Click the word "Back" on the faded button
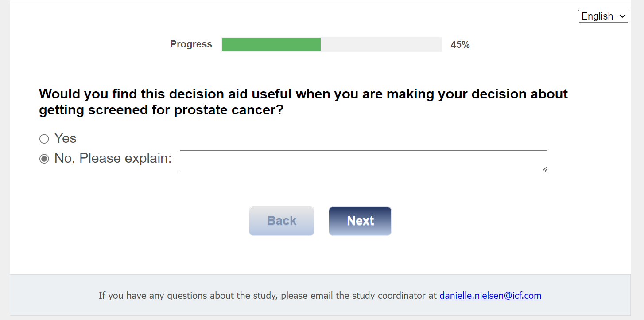The image size is (644, 320). (282, 221)
